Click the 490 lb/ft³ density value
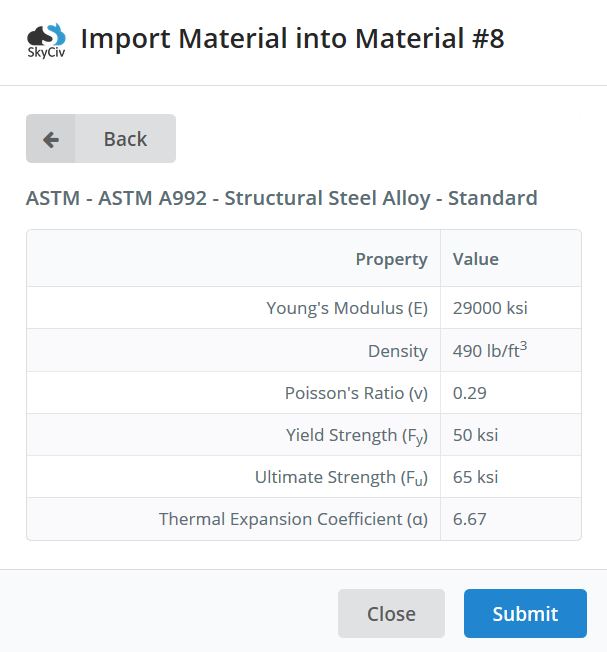Image resolution: width=607 pixels, height=652 pixels. tap(490, 350)
